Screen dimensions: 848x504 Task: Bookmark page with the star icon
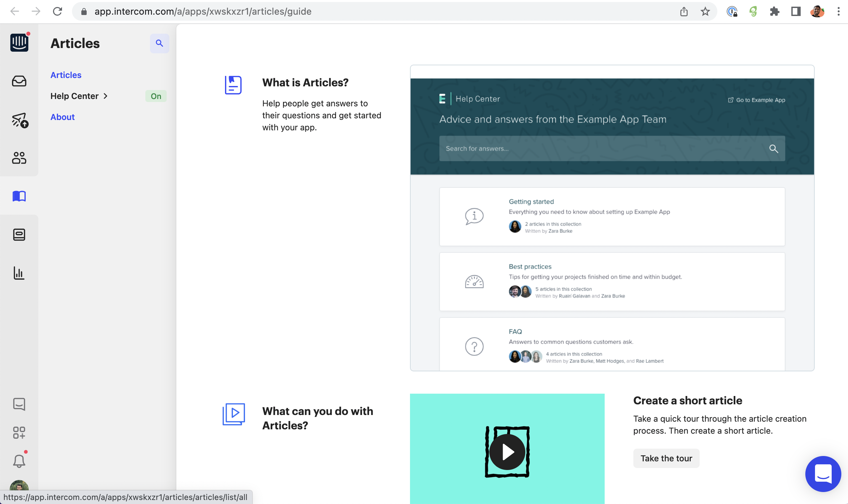coord(705,12)
